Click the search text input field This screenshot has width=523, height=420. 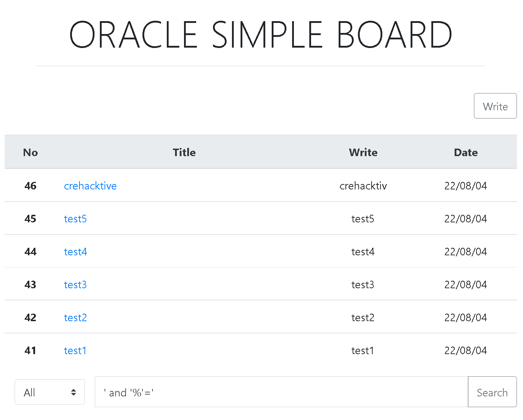pyautogui.click(x=281, y=392)
